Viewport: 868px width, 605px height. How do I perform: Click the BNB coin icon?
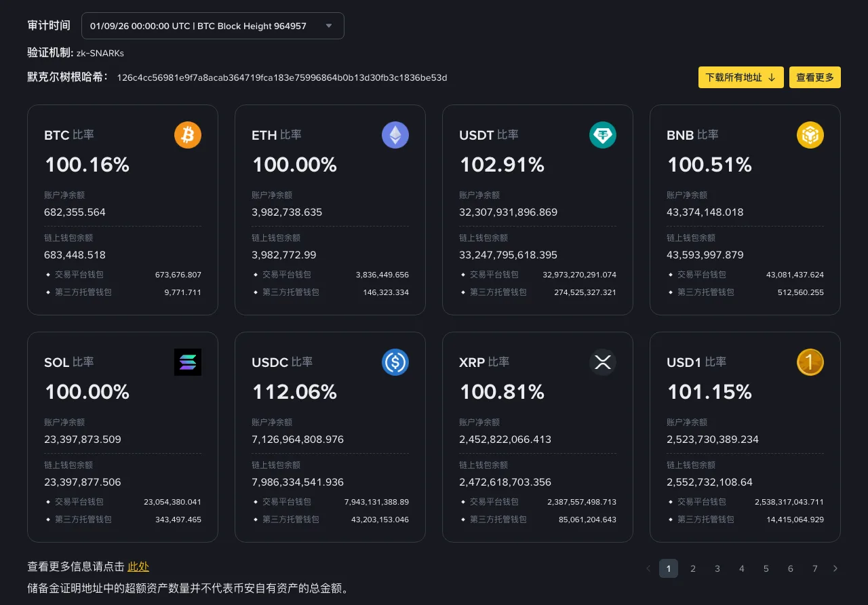point(810,135)
